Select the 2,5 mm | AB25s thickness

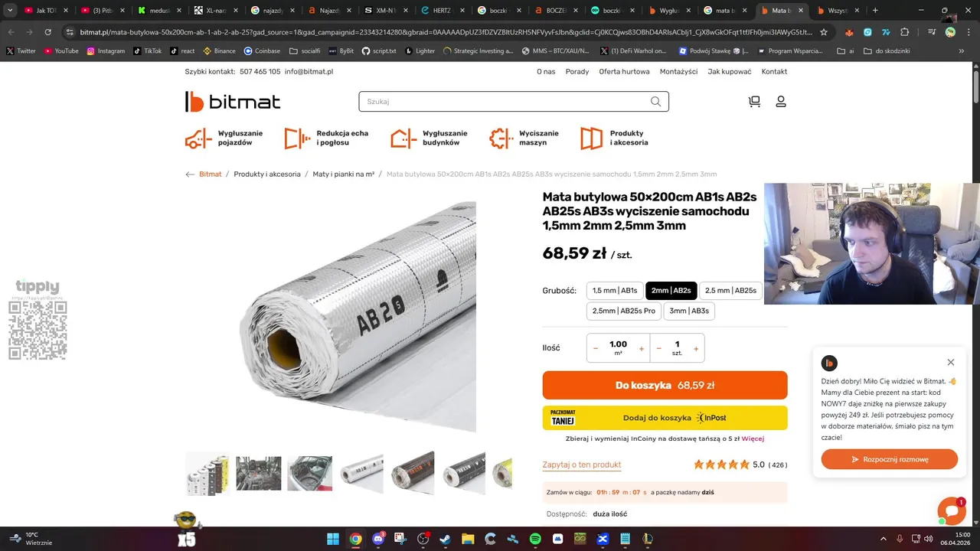click(730, 291)
